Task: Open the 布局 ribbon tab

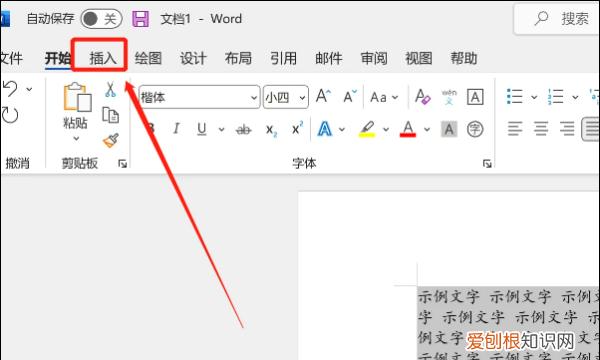Action: (238, 59)
